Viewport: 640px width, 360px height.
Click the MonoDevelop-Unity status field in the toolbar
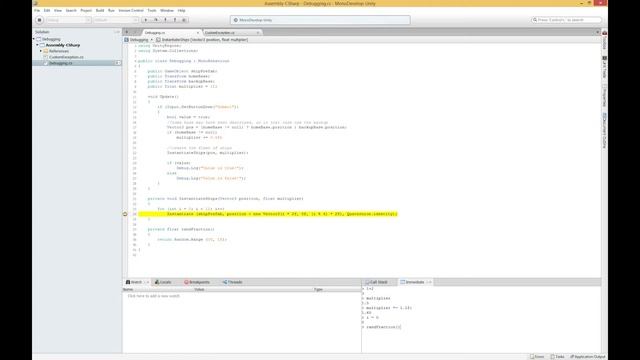pos(320,20)
